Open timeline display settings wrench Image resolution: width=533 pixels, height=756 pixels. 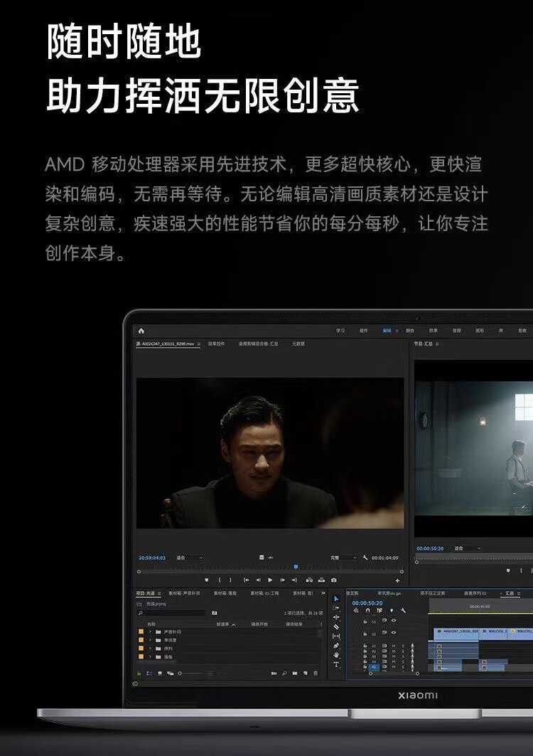coord(404,610)
